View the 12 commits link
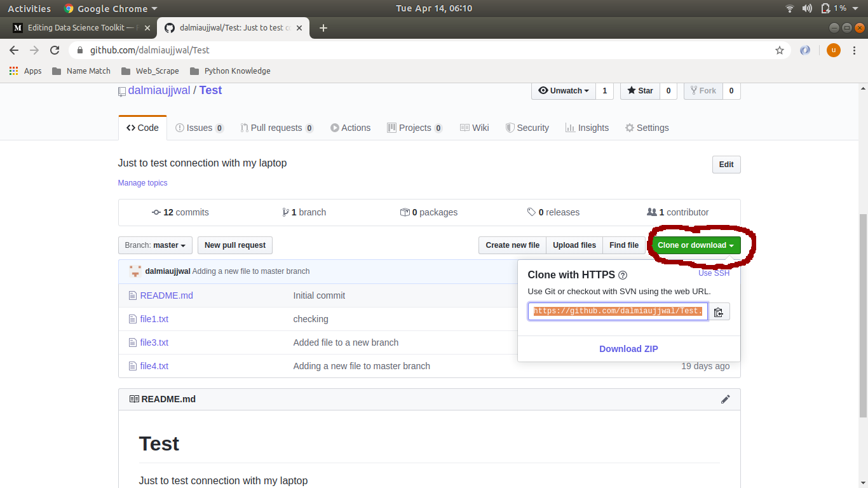Screen dimensions: 868x488 (180, 212)
